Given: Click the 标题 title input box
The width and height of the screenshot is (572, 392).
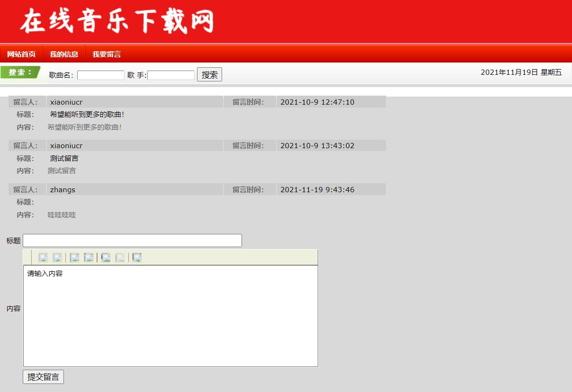Looking at the screenshot, I should coord(132,240).
